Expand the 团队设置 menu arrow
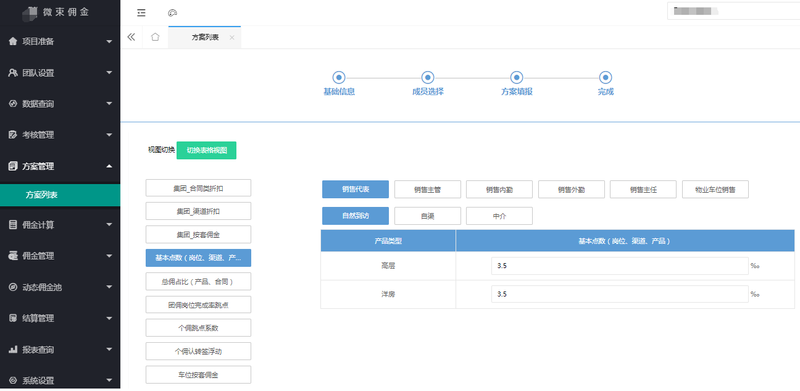This screenshot has width=800, height=391. [109, 73]
